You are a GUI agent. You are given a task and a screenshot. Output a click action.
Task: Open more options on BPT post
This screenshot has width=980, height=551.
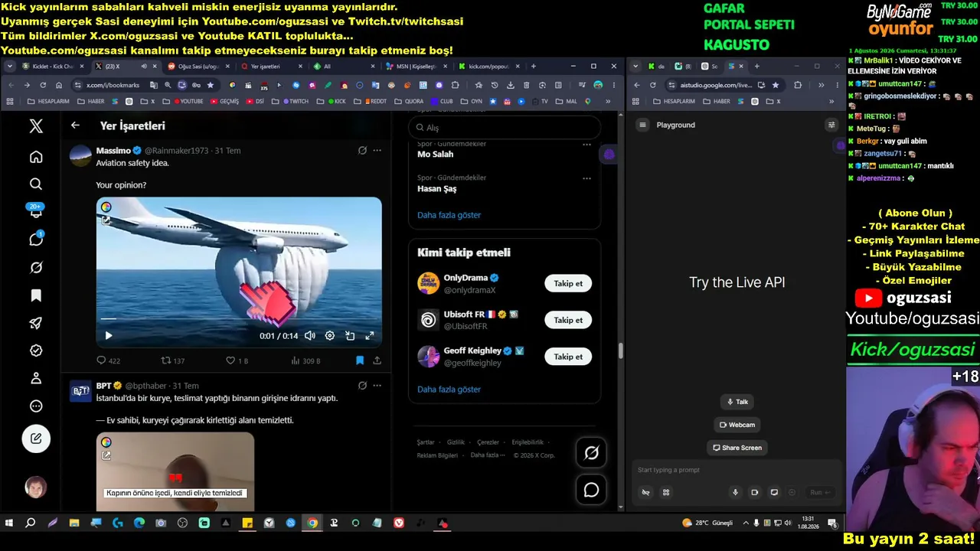point(377,386)
